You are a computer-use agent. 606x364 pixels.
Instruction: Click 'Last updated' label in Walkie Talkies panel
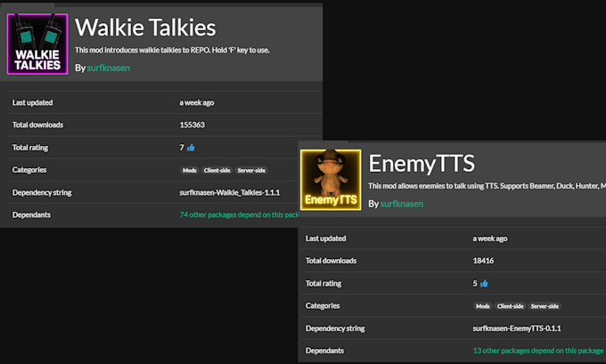click(x=32, y=102)
